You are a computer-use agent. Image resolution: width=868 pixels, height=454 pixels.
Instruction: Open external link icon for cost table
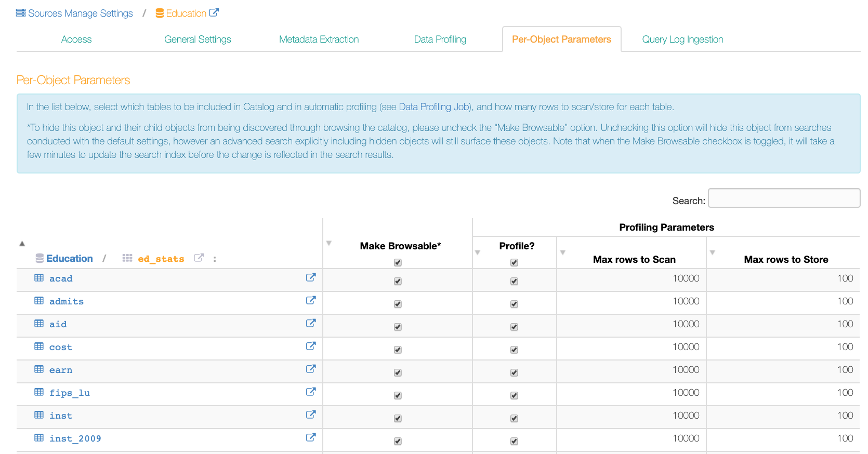click(311, 346)
